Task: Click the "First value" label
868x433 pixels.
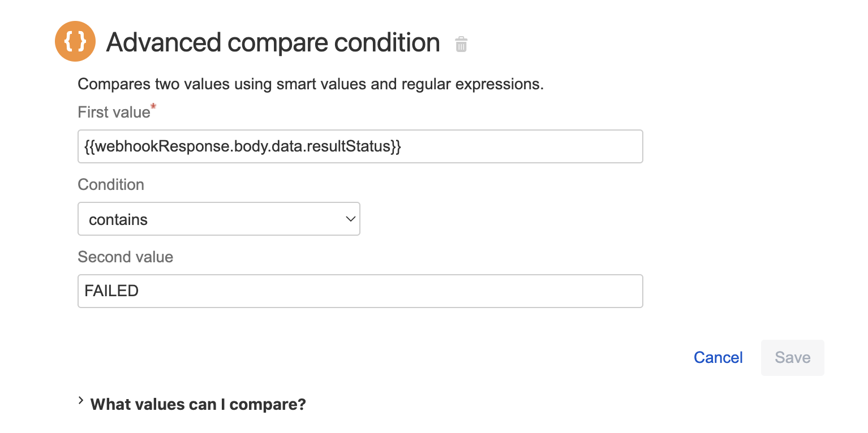Action: 114,112
